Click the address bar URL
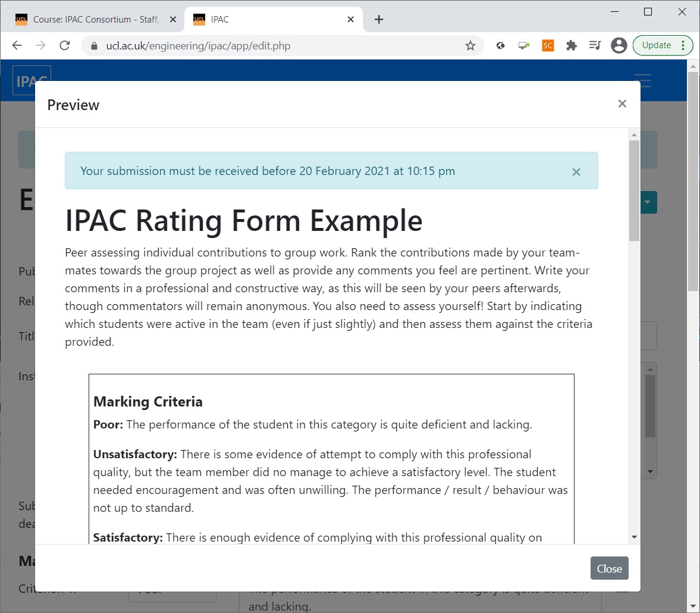 [x=198, y=46]
